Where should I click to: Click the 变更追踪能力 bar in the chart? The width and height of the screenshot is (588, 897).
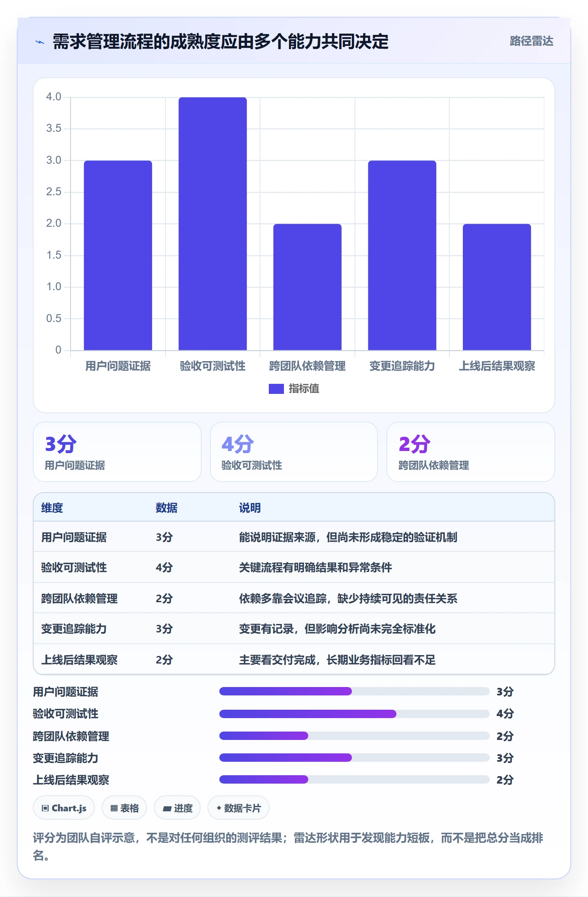(402, 255)
